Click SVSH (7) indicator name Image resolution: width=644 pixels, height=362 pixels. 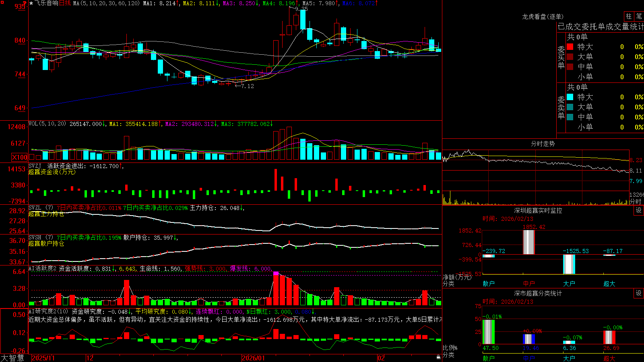point(41,238)
